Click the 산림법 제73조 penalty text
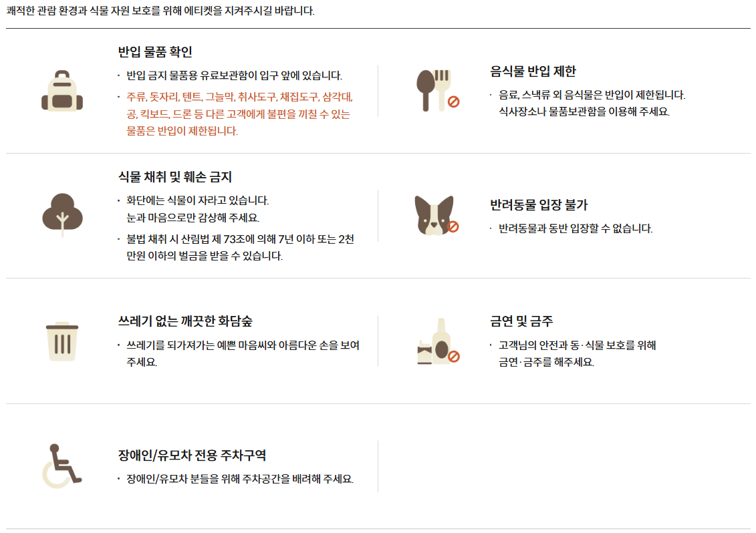 pyautogui.click(x=240, y=247)
